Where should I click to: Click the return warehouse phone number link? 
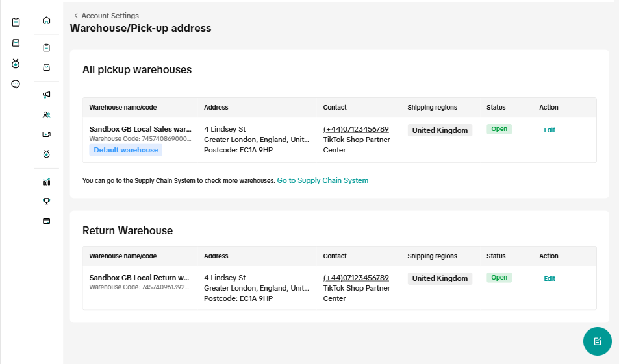[x=356, y=278]
